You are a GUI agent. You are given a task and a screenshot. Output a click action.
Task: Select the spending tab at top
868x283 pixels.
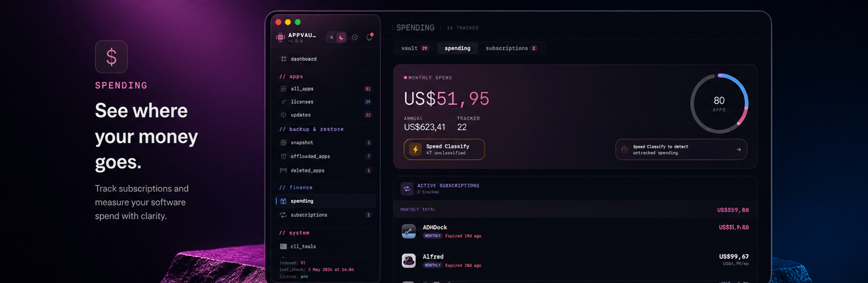(457, 48)
